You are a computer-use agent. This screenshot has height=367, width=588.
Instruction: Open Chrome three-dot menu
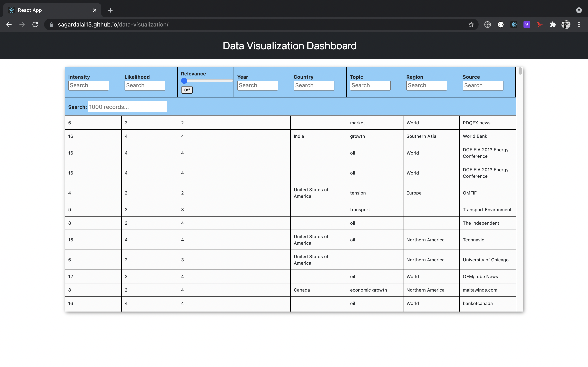click(579, 24)
